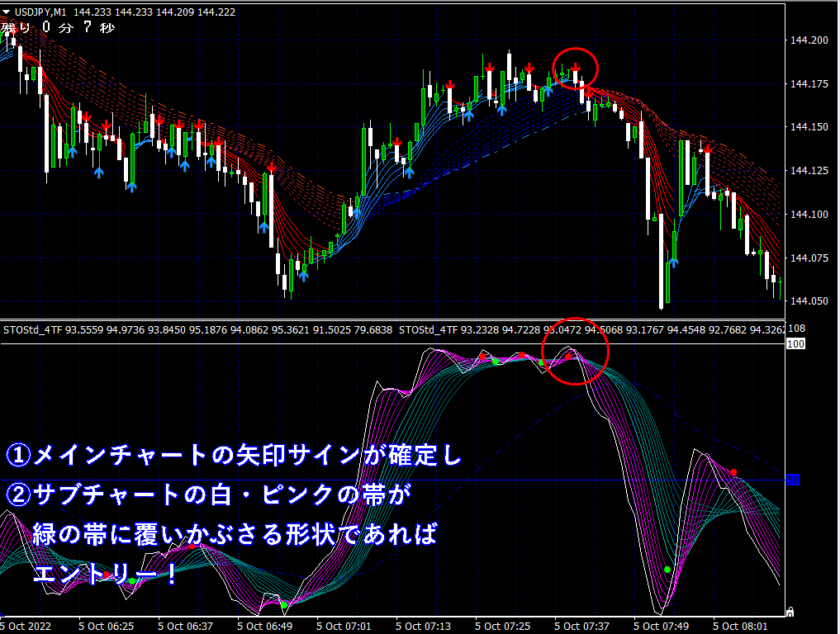
Task: Click the candle countdown timer text '残り 0 分 7 秒'
Action: [58, 27]
